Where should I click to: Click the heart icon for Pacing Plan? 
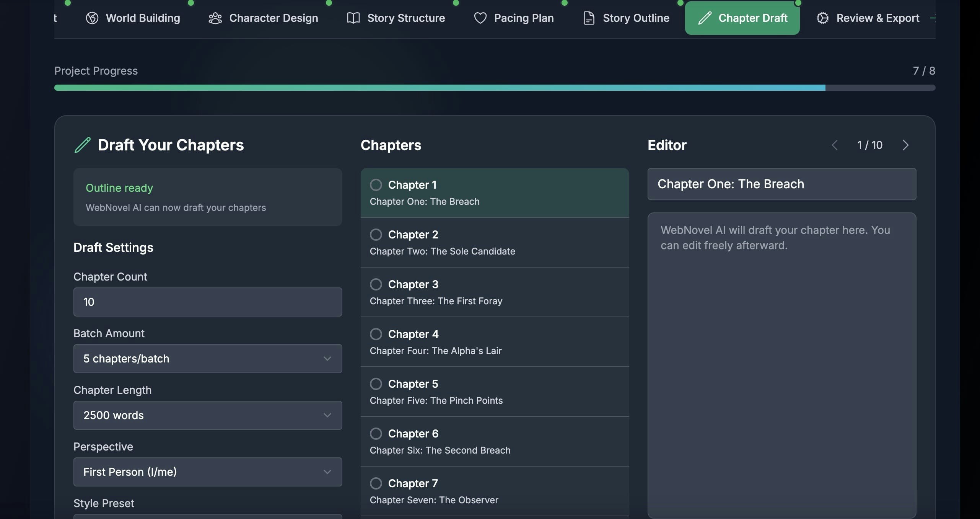coord(480,18)
